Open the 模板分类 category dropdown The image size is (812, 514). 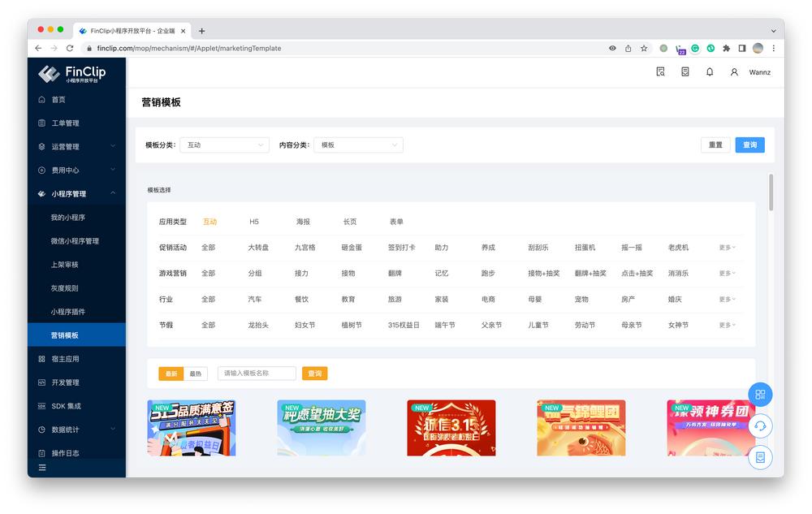click(224, 145)
